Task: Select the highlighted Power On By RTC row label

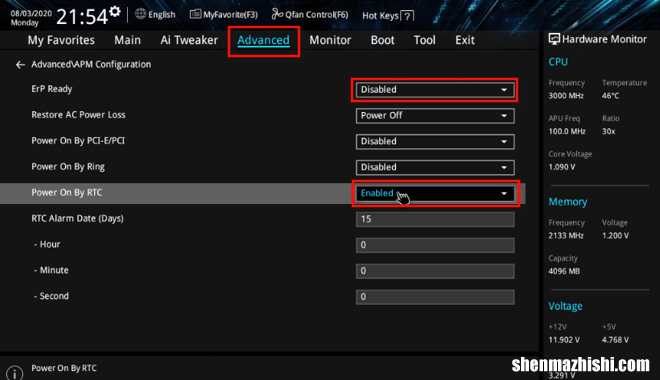Action: click(67, 192)
